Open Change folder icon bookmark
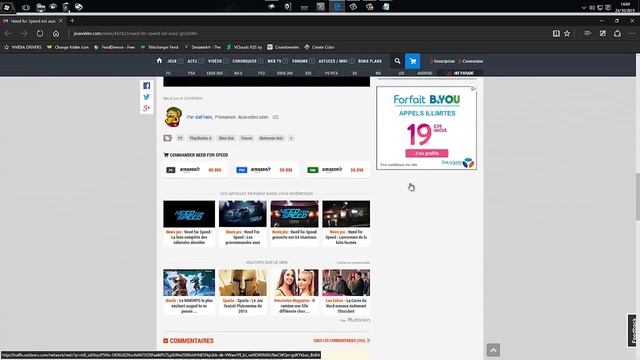 coord(68,47)
